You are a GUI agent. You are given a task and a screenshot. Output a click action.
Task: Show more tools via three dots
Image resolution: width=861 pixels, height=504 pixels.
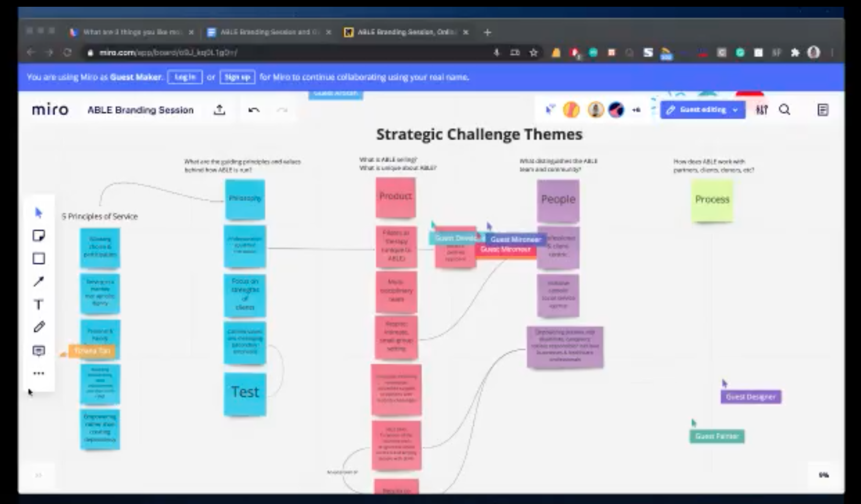(x=39, y=373)
